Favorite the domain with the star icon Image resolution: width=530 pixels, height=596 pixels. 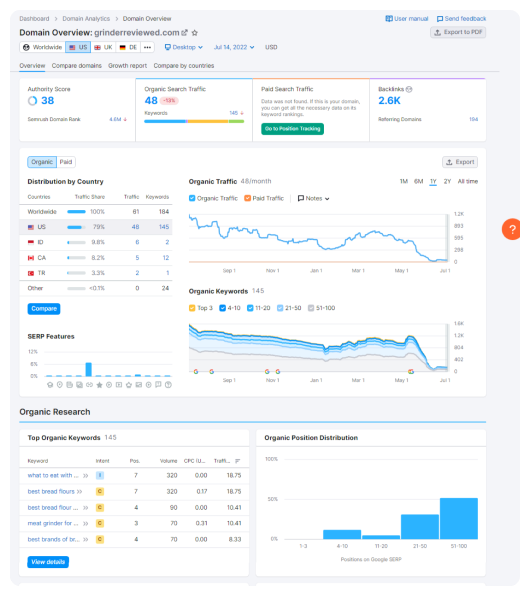pos(195,33)
